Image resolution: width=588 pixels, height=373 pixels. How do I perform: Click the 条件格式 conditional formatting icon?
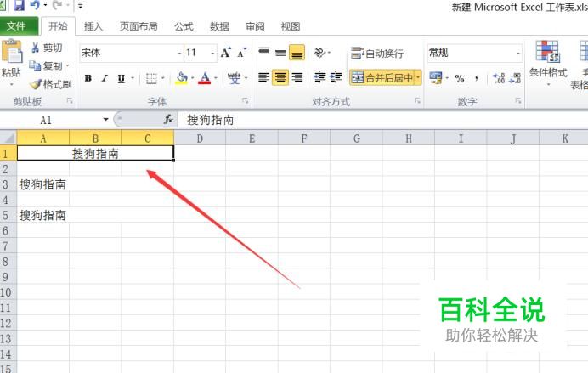click(x=547, y=51)
